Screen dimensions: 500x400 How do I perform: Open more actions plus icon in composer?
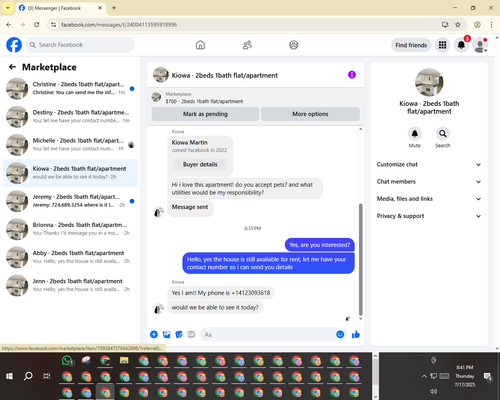pos(154,334)
